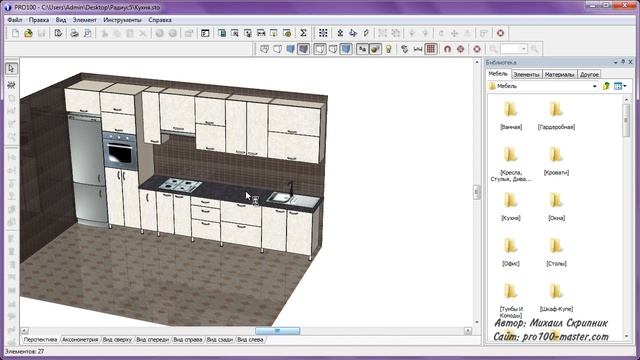Click the explode tool under selection arrow

point(11,85)
